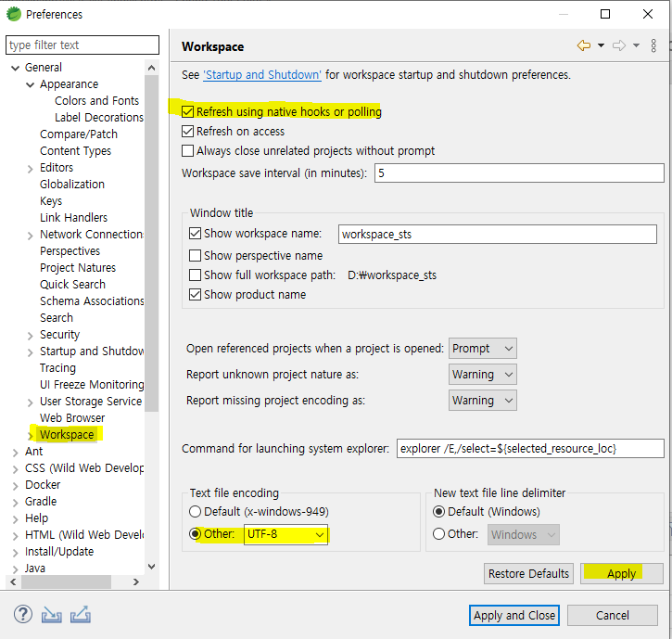Image resolution: width=672 pixels, height=639 pixels.
Task: Click Restore Defaults button
Action: 528,573
